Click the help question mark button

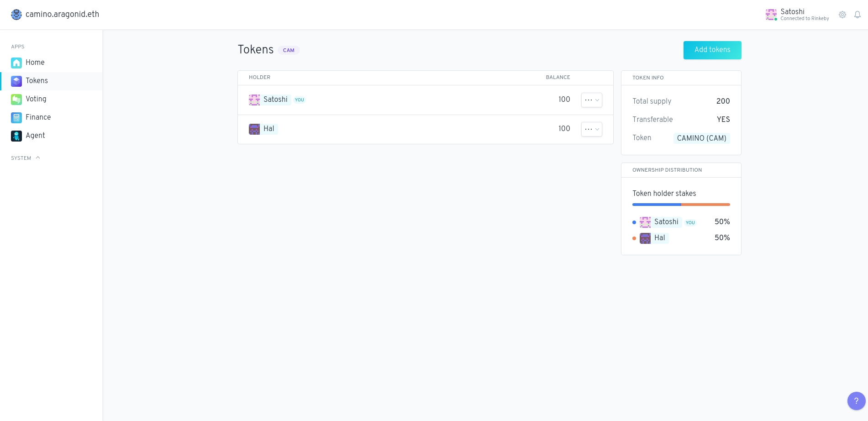[856, 401]
